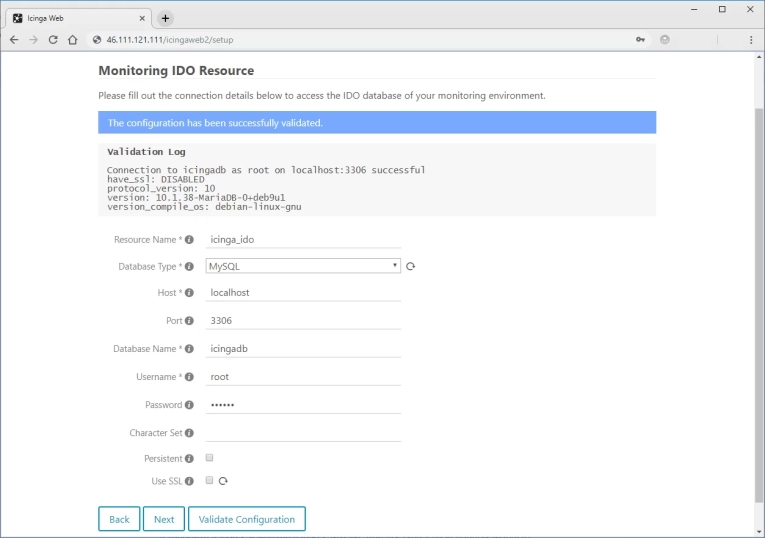This screenshot has width=765, height=538.
Task: Open a new browser tab
Action: tap(166, 18)
